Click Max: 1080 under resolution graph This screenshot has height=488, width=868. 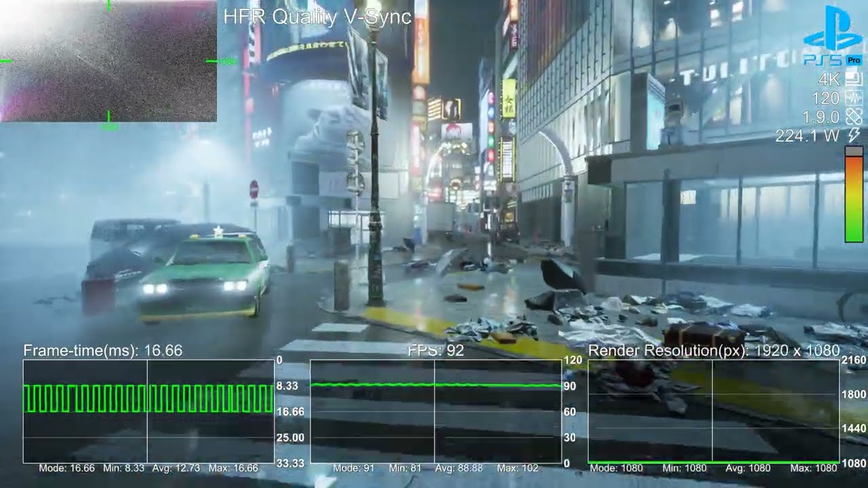(814, 468)
